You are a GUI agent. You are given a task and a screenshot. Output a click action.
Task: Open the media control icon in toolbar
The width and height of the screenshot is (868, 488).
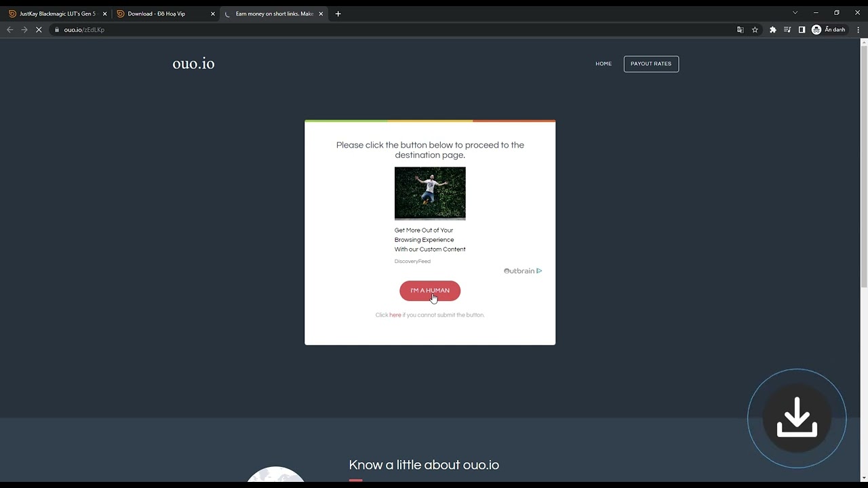coord(787,30)
